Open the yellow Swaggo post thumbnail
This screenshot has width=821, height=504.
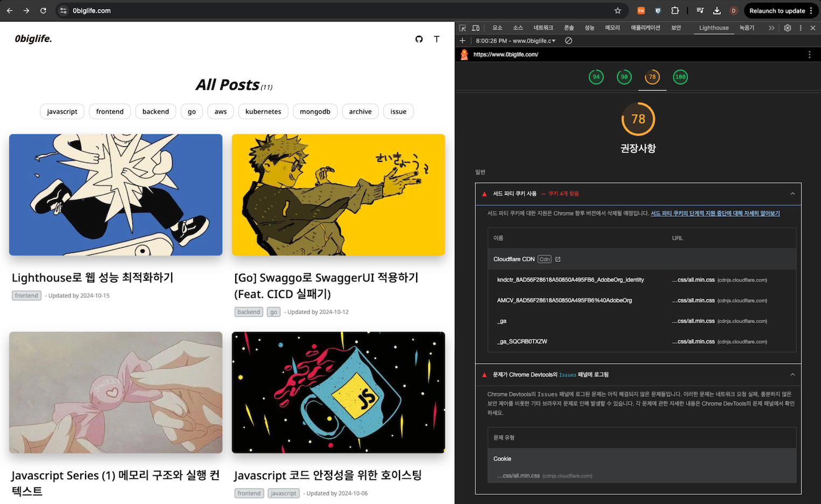[338, 195]
